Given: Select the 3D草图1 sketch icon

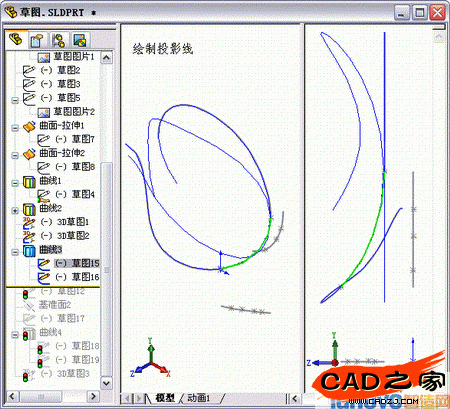Looking at the screenshot, I should 29,222.
